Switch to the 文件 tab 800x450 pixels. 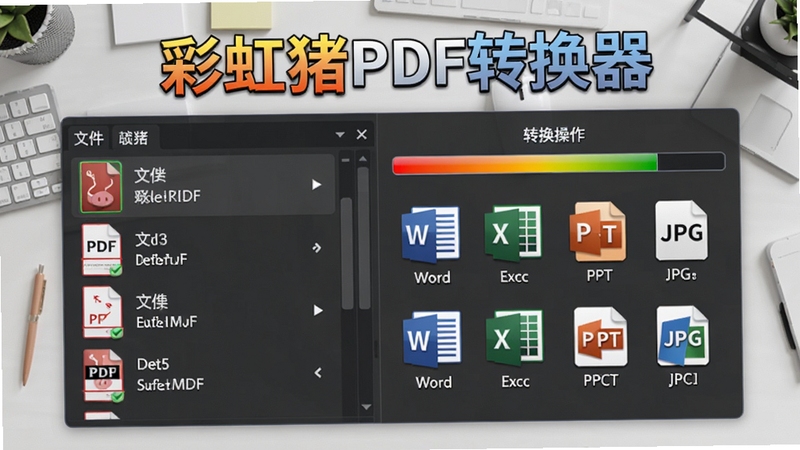tap(89, 138)
